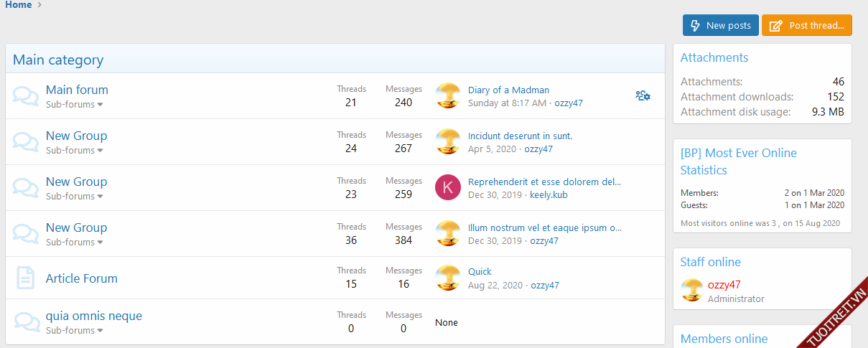The width and height of the screenshot is (868, 348).
Task: Click the Main forum speech bubble icon
Action: (x=26, y=96)
